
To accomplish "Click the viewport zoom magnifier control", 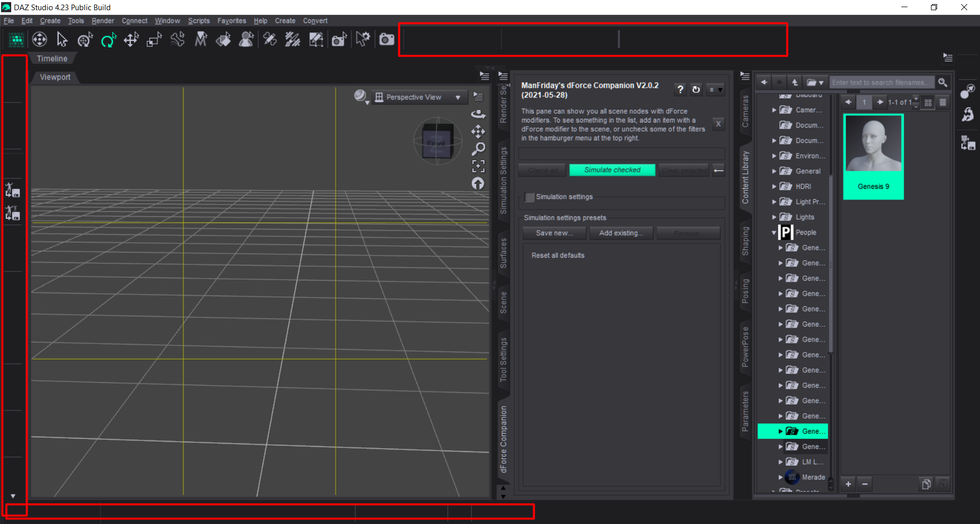I will coord(478,149).
